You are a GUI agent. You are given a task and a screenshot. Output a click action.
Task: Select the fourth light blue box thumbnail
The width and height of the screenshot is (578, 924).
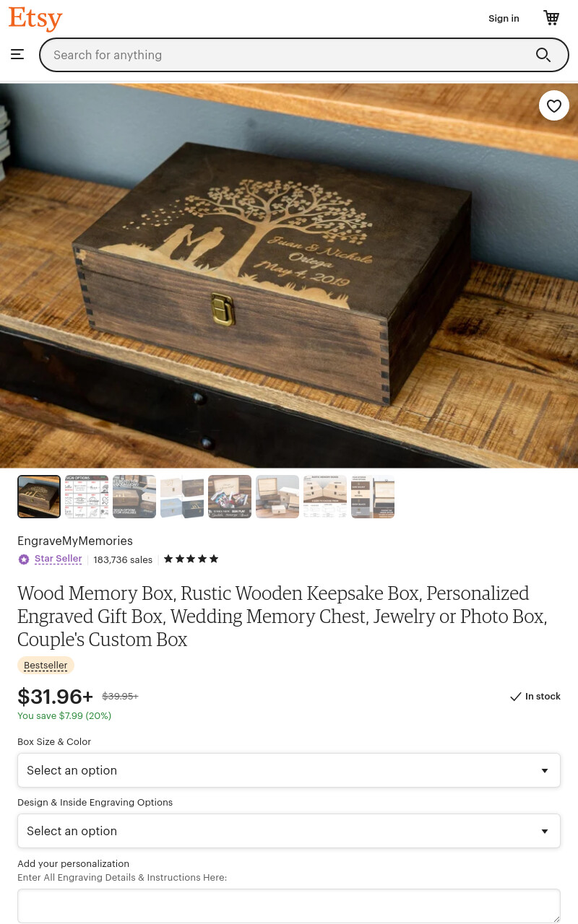click(182, 497)
